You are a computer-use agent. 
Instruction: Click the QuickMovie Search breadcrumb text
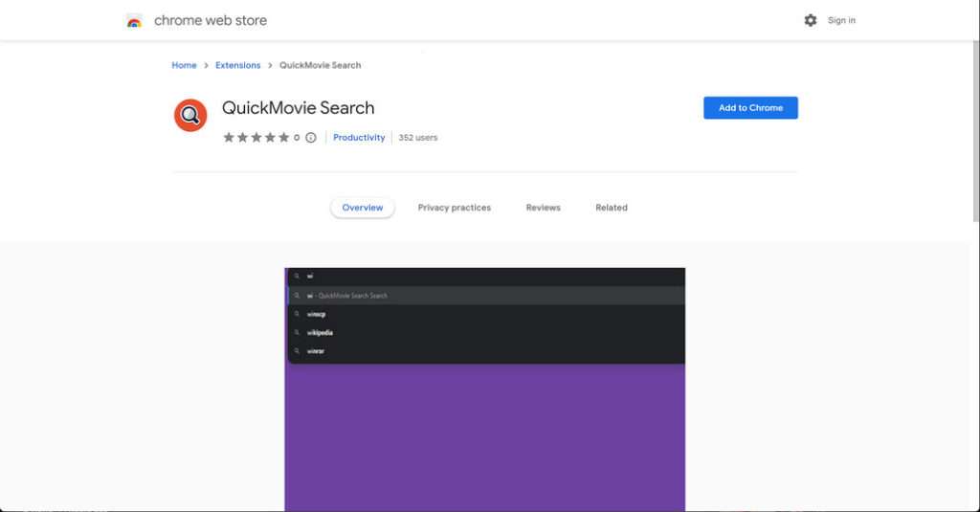[x=320, y=65]
